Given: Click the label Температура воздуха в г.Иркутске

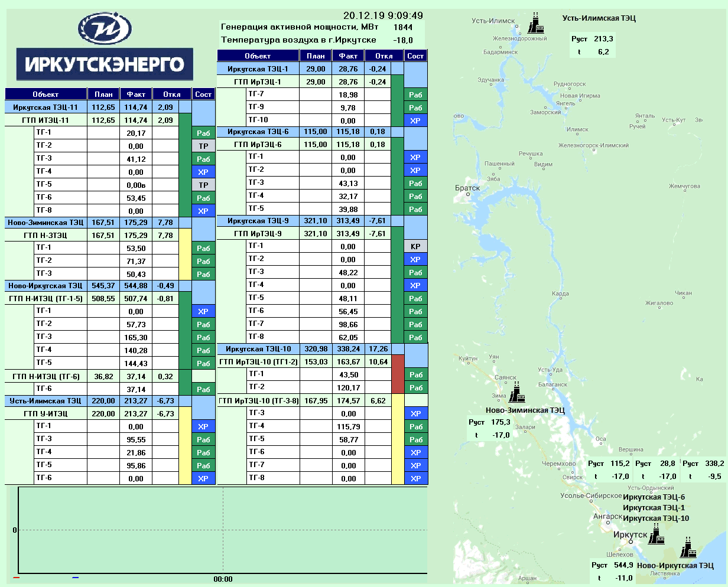Looking at the screenshot, I should click(x=298, y=40).
